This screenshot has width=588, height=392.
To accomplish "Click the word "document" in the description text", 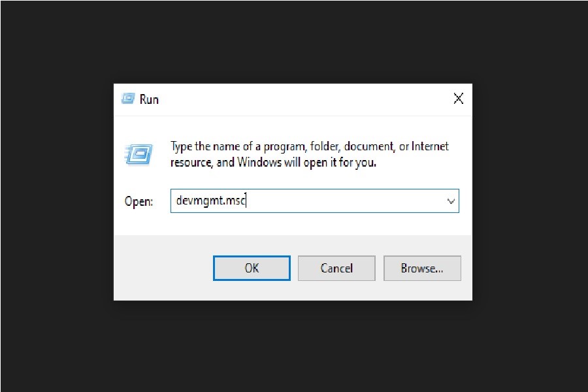I will point(369,146).
